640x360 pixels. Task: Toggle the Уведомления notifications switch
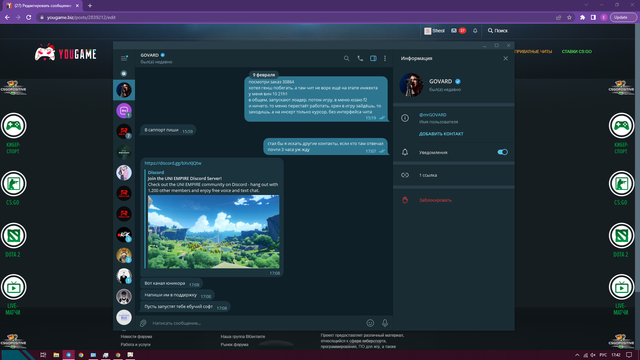point(502,152)
